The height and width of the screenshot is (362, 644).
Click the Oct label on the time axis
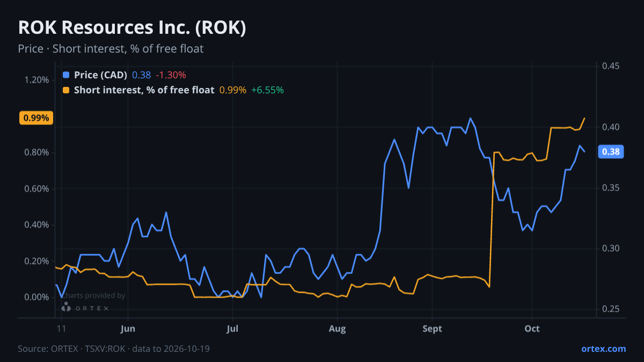[532, 329]
